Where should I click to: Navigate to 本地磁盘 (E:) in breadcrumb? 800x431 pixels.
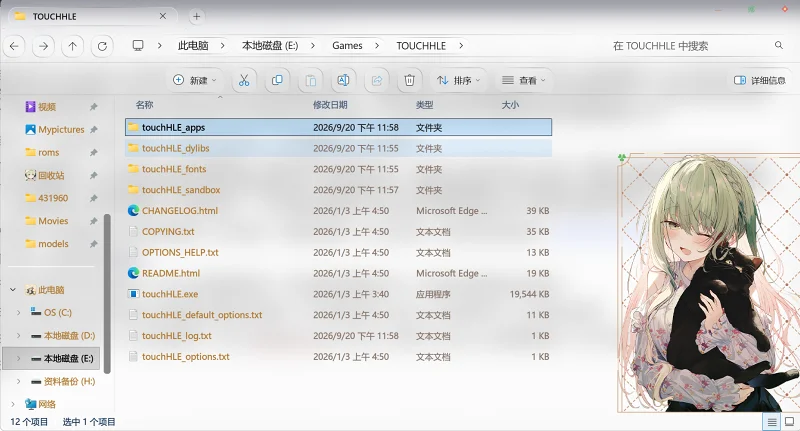tap(270, 45)
